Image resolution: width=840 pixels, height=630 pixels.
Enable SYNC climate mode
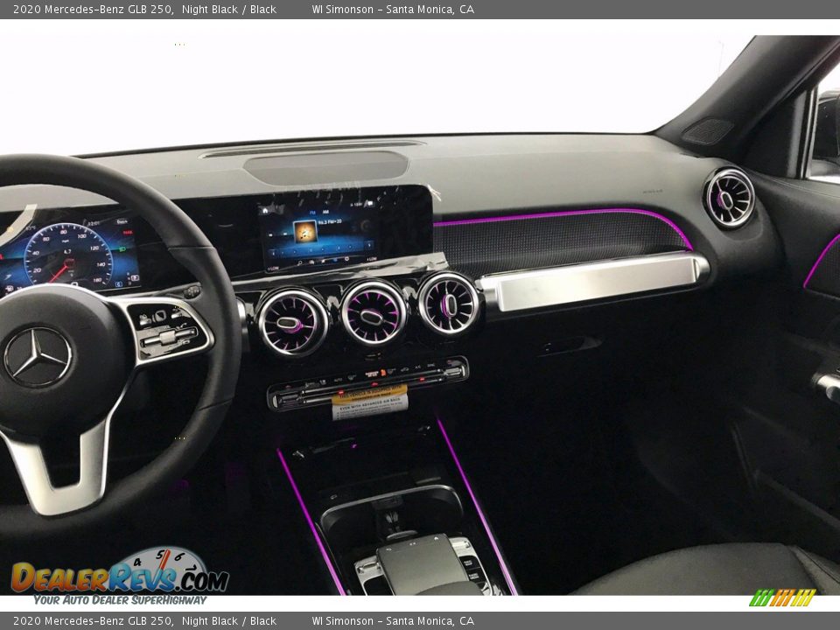coord(430,365)
